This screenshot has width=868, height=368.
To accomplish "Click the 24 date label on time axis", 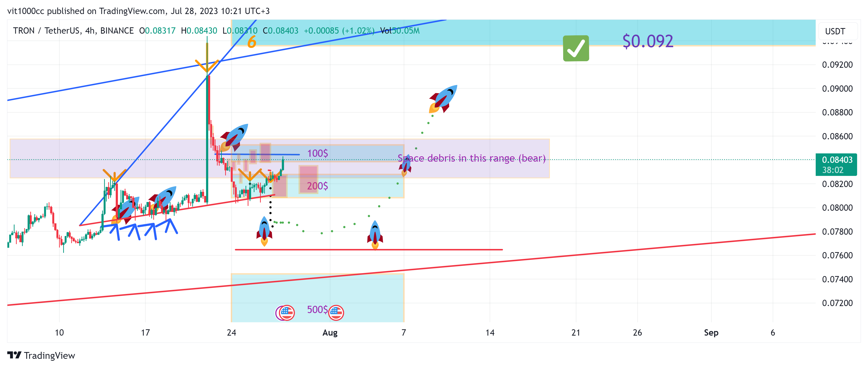I will [231, 333].
